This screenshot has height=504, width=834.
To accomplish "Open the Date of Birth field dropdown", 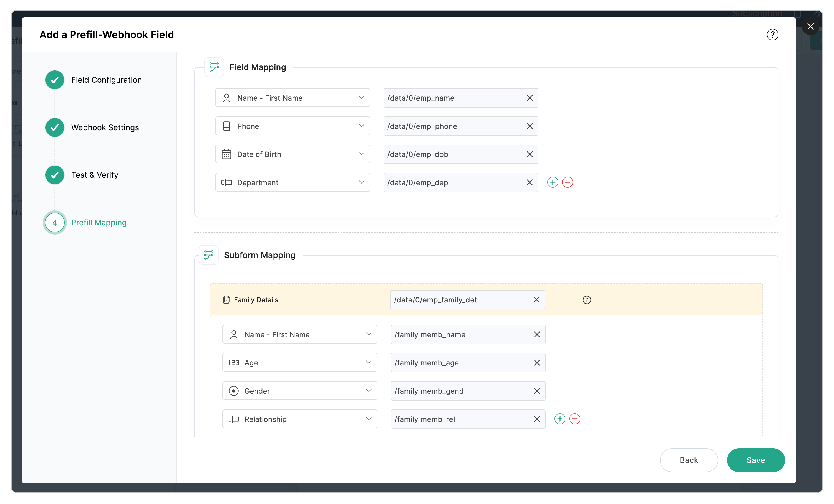I will pos(361,154).
